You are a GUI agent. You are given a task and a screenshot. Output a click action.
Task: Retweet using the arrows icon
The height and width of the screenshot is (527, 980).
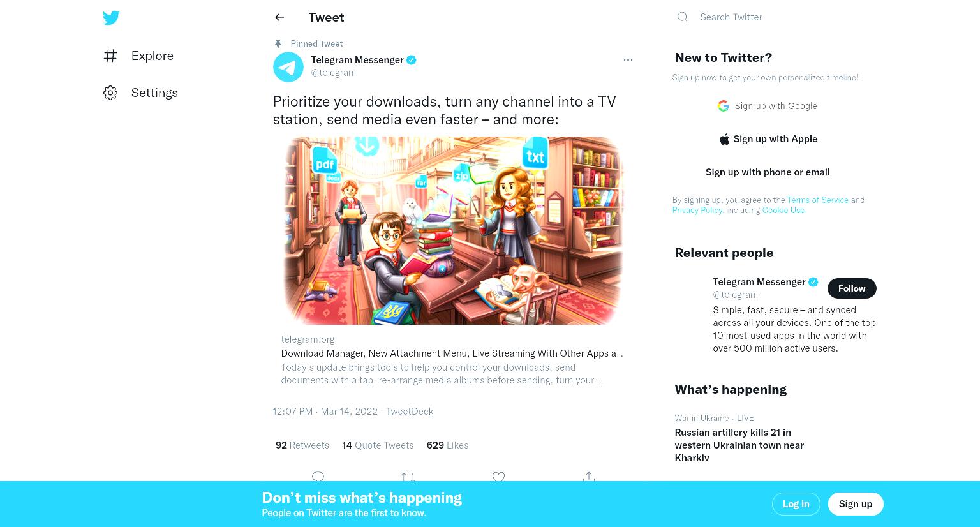point(408,476)
